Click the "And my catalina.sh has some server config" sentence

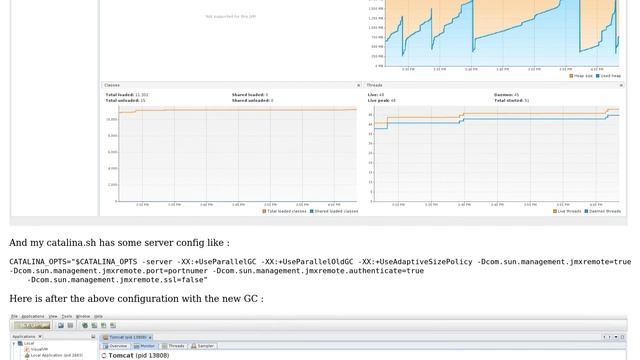(119, 242)
